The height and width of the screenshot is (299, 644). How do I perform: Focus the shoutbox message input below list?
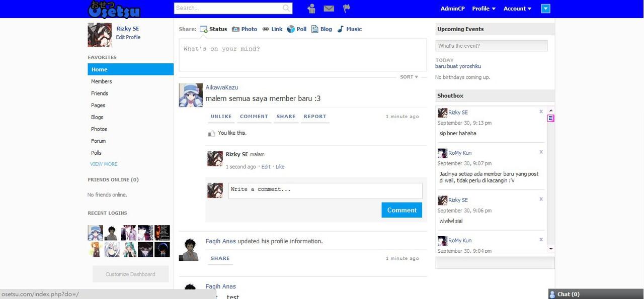[x=495, y=263]
